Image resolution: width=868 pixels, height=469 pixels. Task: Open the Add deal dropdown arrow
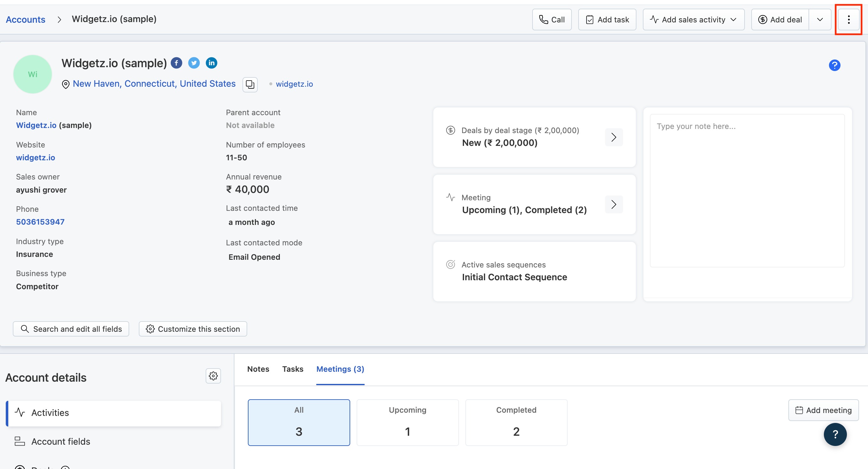click(820, 20)
